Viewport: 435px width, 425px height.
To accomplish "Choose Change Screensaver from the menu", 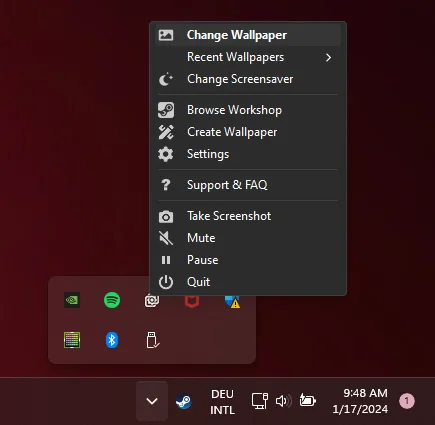I will [x=248, y=79].
